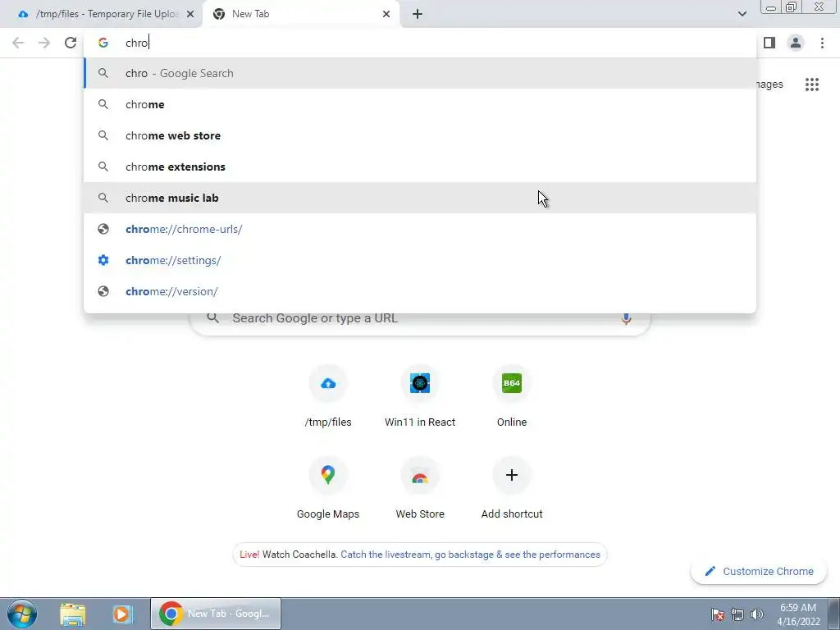Click the browser back arrow
Screen dimensions: 840x630
click(x=18, y=43)
